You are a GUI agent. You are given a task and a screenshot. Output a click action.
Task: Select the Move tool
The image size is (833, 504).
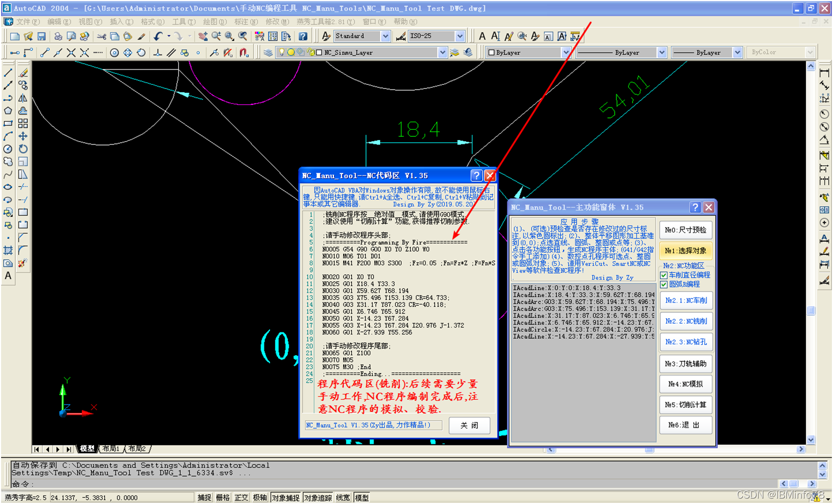coord(23,136)
